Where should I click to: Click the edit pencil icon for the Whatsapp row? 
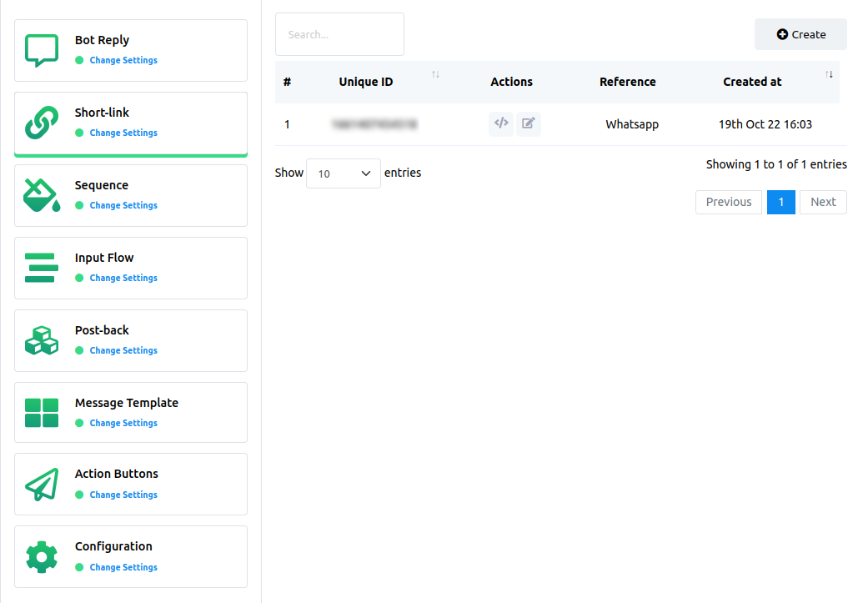[529, 123]
